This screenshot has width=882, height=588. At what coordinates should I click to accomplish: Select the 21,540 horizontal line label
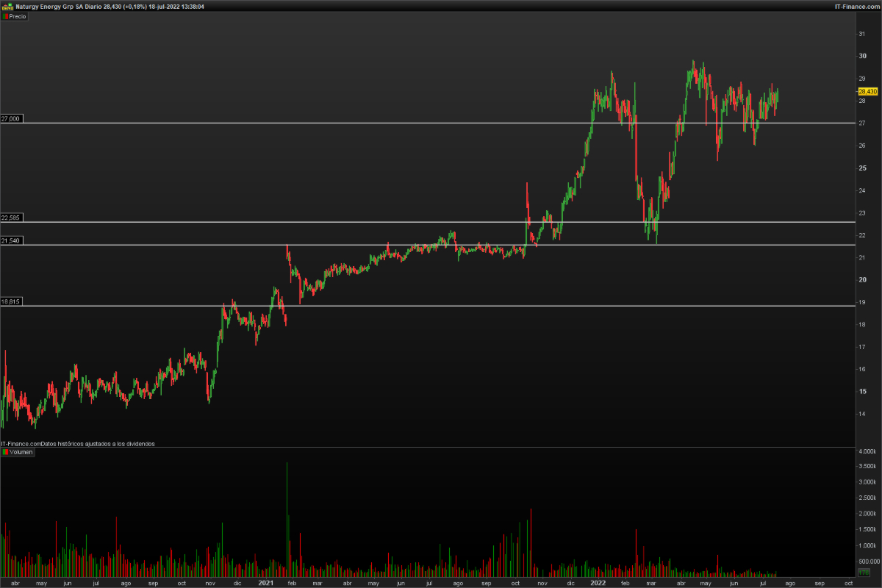pyautogui.click(x=12, y=240)
